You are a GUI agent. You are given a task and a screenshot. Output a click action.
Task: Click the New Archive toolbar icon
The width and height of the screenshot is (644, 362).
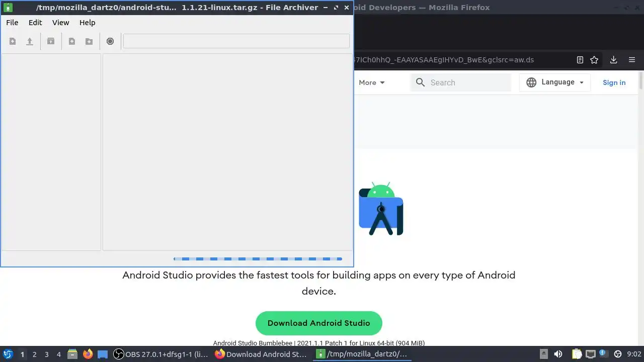click(13, 41)
